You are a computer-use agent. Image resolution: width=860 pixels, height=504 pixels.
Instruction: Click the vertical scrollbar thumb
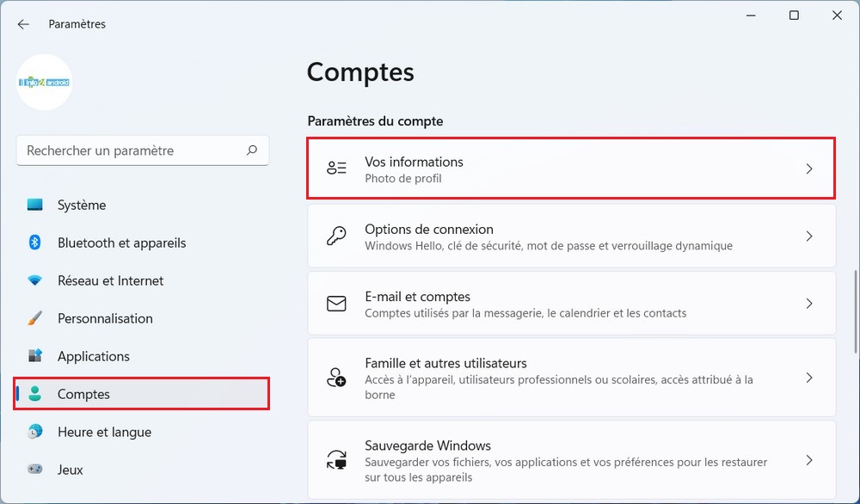tap(855, 311)
